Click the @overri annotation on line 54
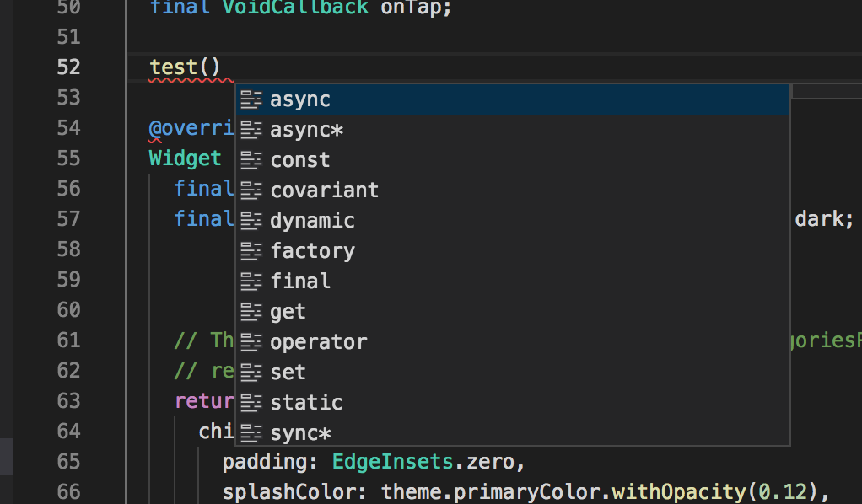 (x=191, y=128)
